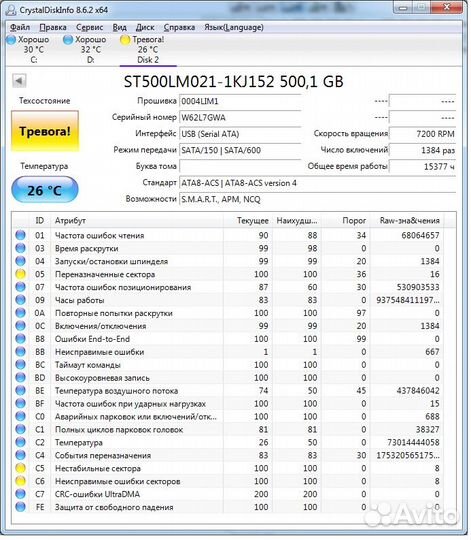Click the yellow Тревога! health status button
Viewport: 471px width, 540px height.
click(45, 131)
